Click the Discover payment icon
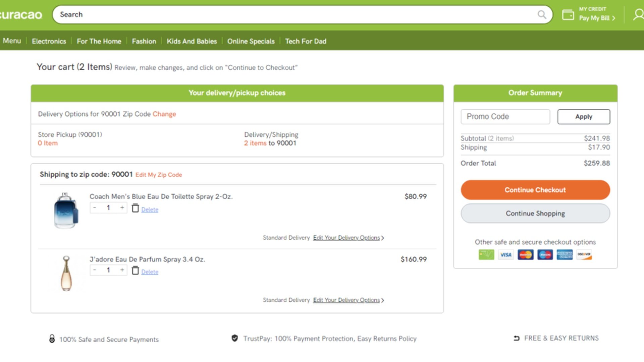The height and width of the screenshot is (362, 644). (x=584, y=255)
